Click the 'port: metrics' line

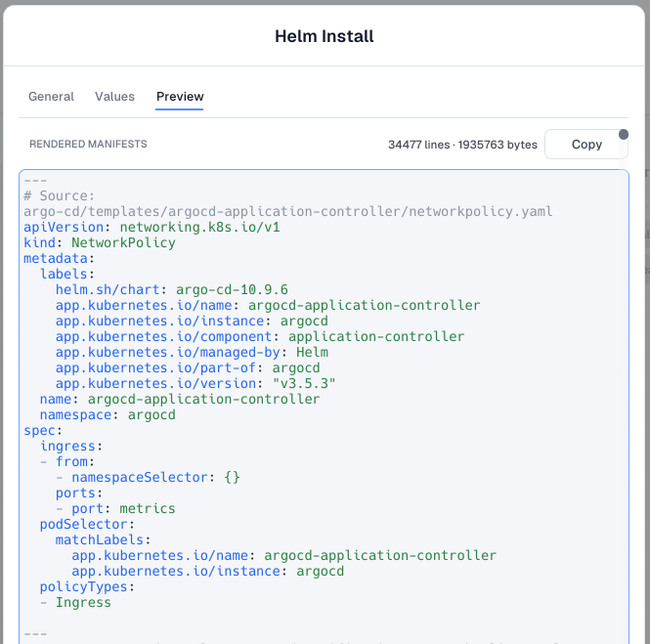click(115, 508)
